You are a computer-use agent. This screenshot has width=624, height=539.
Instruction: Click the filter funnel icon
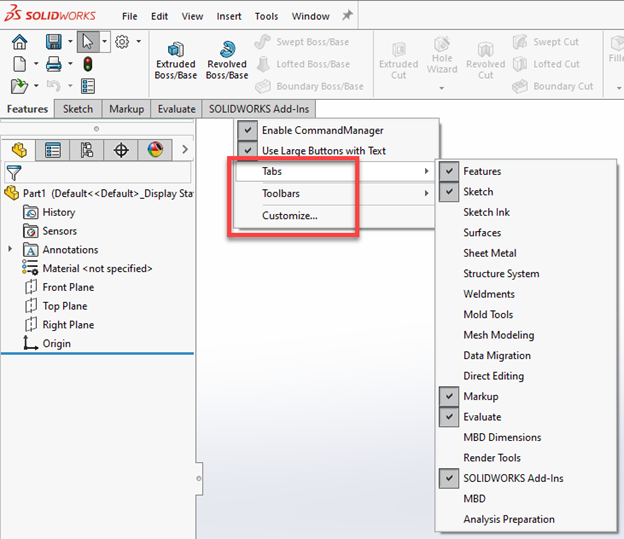click(14, 173)
